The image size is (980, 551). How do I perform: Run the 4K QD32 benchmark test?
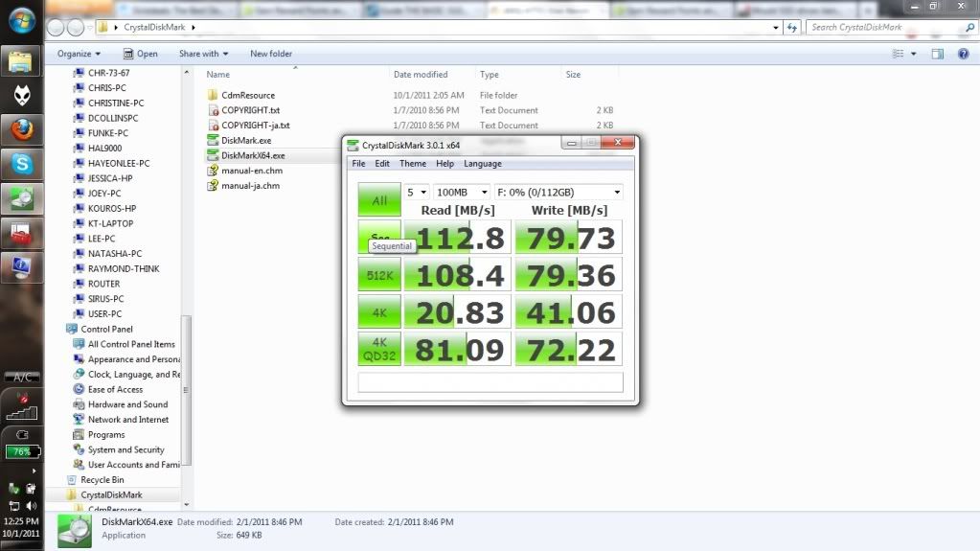(379, 349)
